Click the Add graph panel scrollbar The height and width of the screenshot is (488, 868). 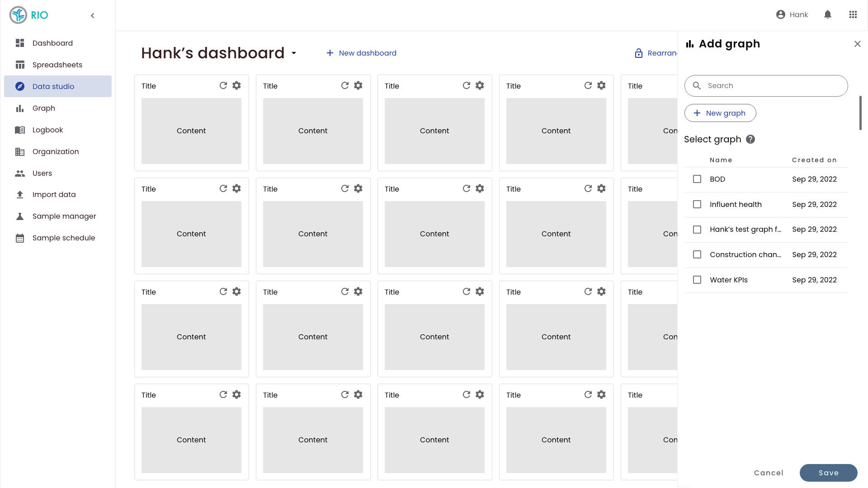(860, 113)
